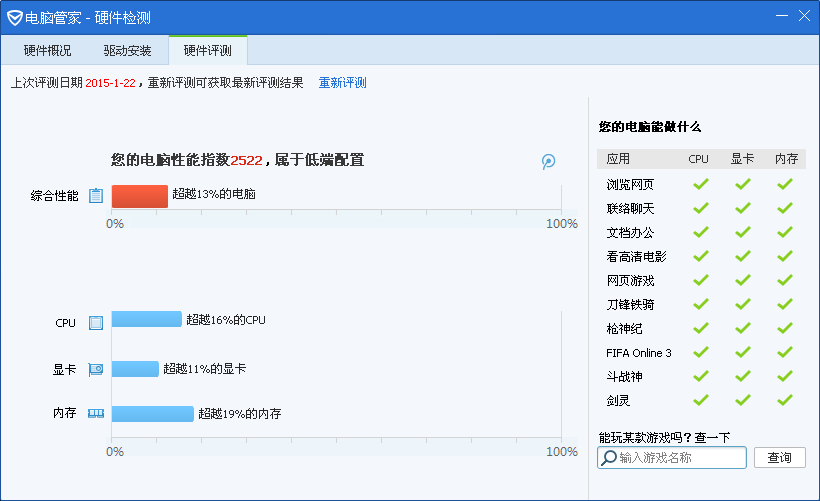820x501 pixels.
Task: Click the 重新评测 link
Action: pos(343,83)
